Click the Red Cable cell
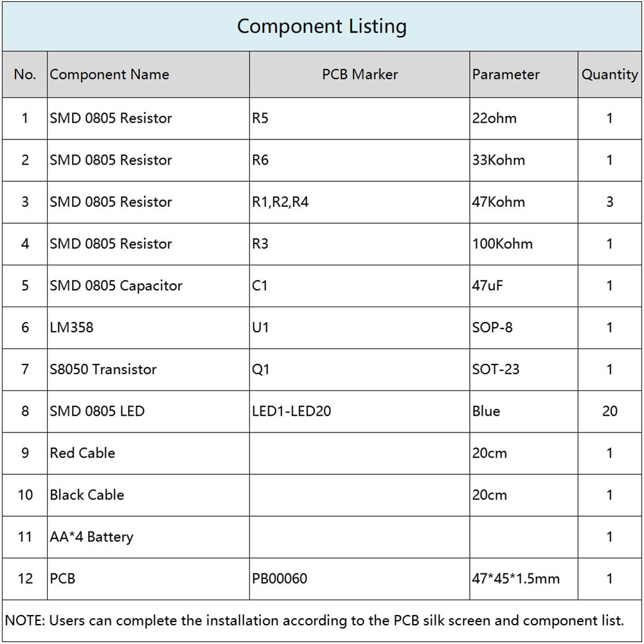This screenshot has height=644, width=644. (82, 452)
